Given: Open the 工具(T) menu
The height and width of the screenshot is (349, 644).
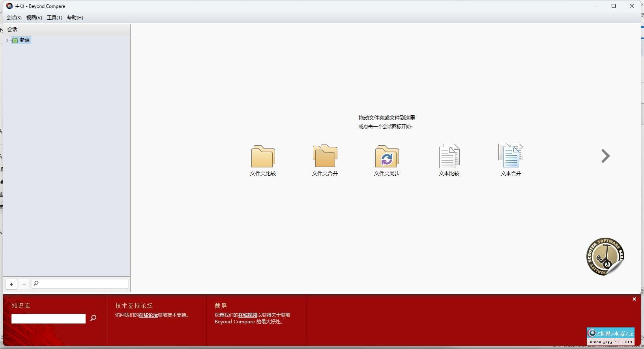Looking at the screenshot, I should click(x=54, y=18).
